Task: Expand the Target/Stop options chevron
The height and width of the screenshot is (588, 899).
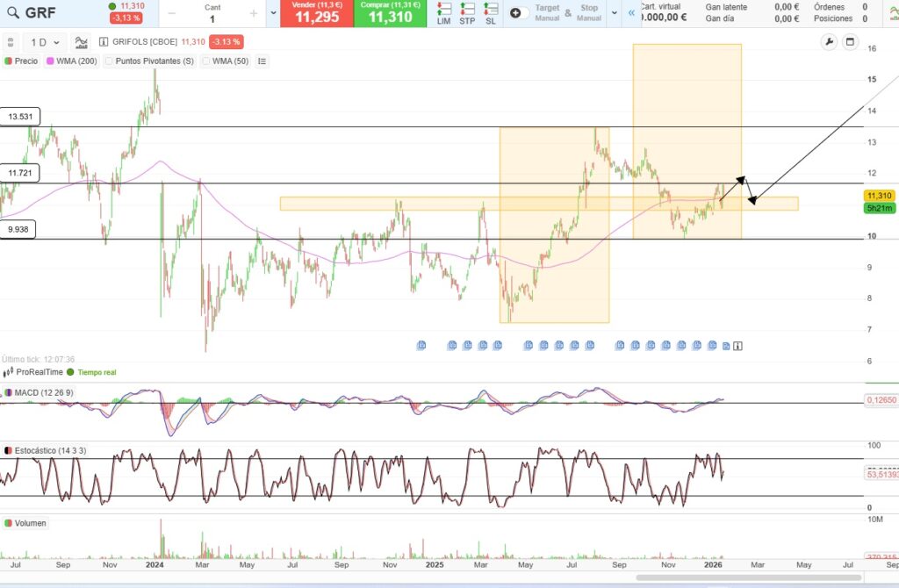Action: pos(613,13)
